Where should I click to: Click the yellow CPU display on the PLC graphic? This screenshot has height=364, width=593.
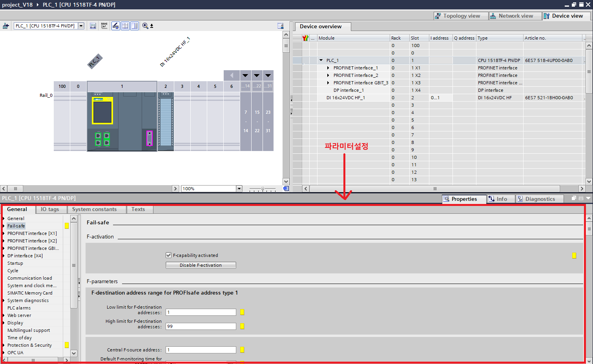[102, 110]
